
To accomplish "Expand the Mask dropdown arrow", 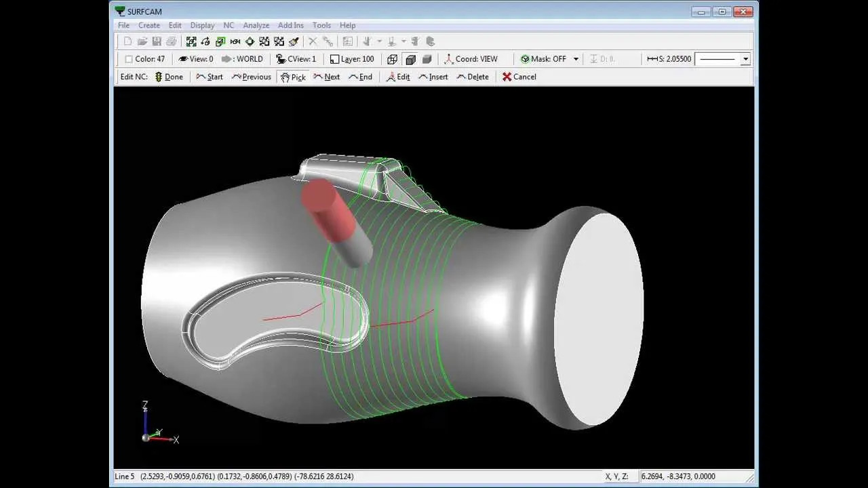I will (576, 59).
